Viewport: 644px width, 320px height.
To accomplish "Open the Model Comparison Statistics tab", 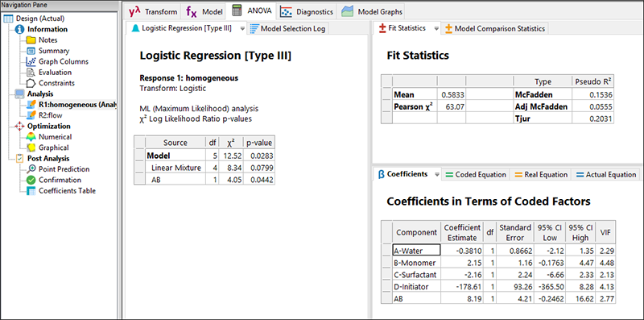I will (x=495, y=28).
